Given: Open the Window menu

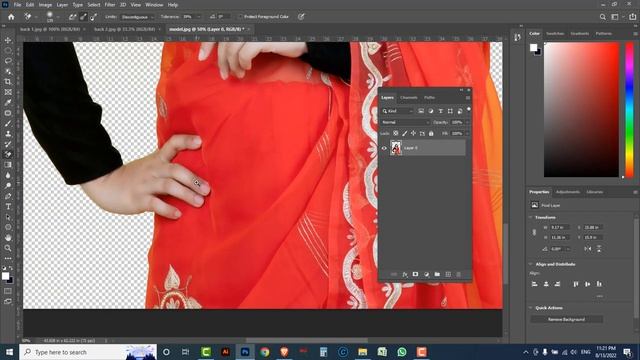Looking at the screenshot, I should pos(154,5).
